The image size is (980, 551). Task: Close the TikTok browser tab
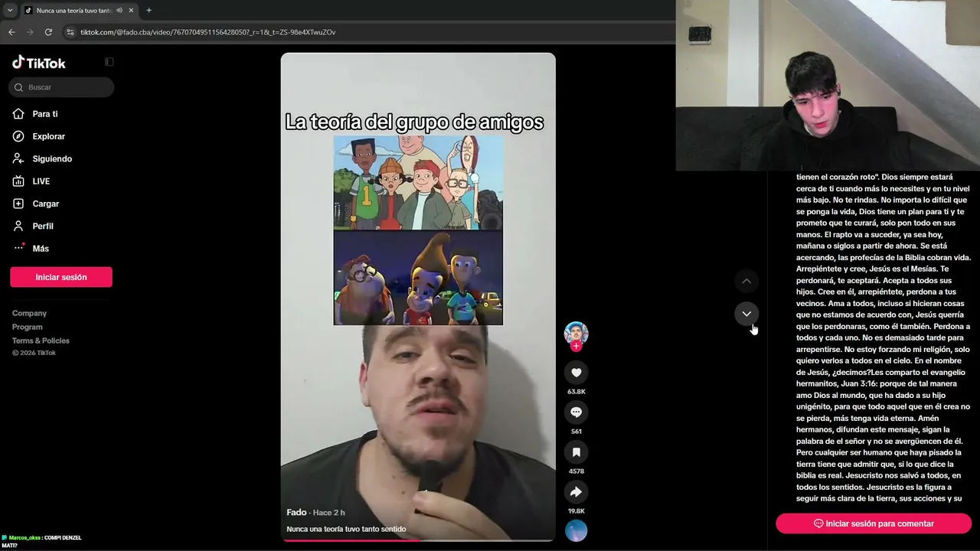pyautogui.click(x=131, y=10)
